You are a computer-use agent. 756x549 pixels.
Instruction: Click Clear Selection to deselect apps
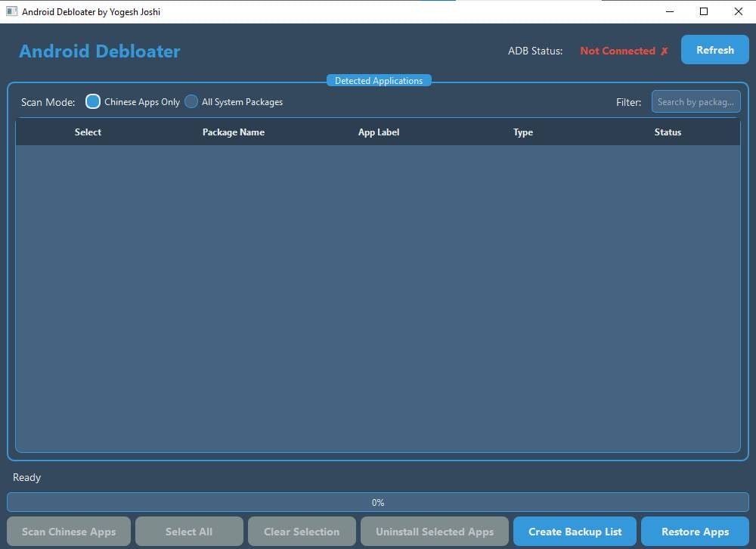[301, 531]
